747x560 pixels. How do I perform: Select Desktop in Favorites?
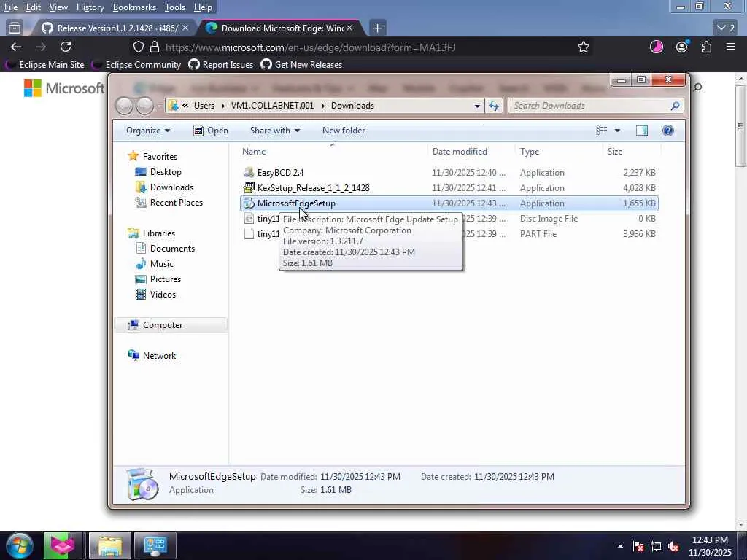(x=166, y=172)
